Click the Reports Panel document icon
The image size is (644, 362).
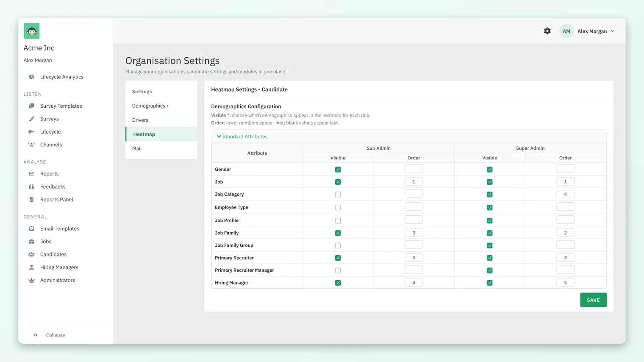pyautogui.click(x=31, y=200)
